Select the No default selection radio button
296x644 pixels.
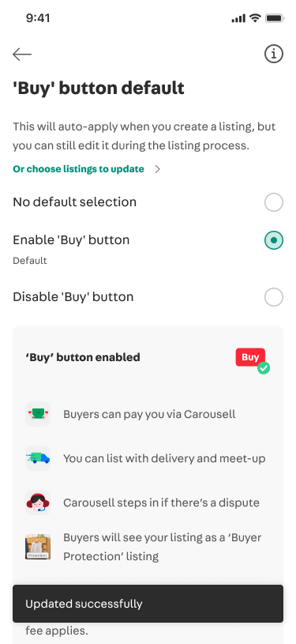point(273,202)
